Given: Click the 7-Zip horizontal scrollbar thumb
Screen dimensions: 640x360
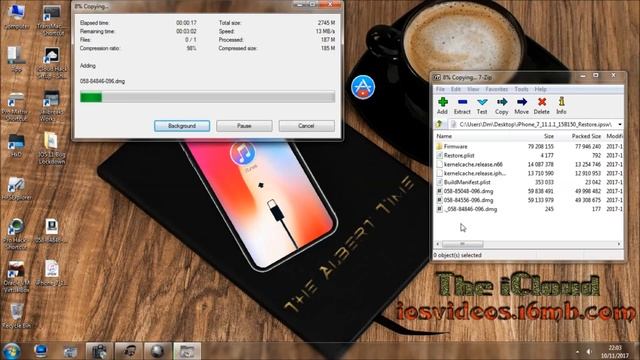Looking at the screenshot, I should click(x=462, y=244).
